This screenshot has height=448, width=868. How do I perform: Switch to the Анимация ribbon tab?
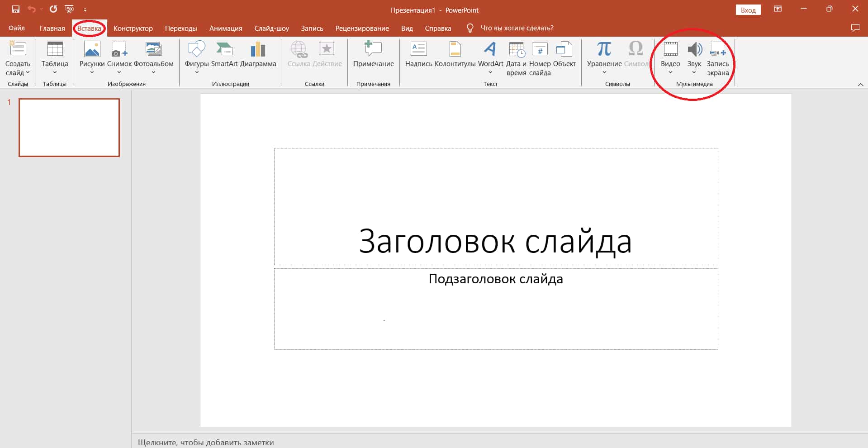[x=225, y=28]
